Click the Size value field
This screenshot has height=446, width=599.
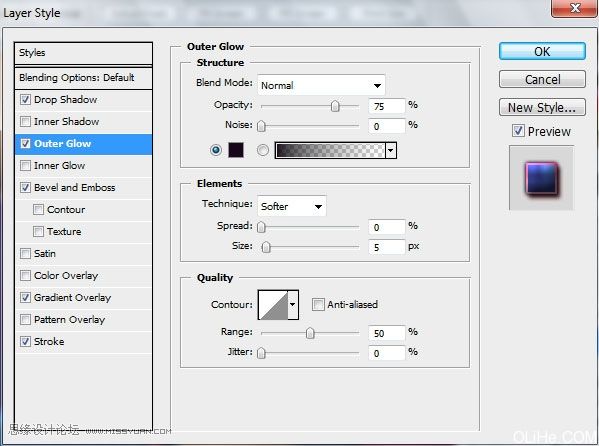click(x=387, y=247)
